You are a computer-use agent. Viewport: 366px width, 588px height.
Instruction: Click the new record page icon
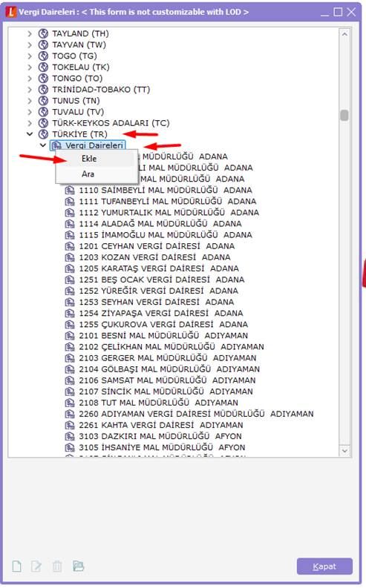[x=17, y=566]
